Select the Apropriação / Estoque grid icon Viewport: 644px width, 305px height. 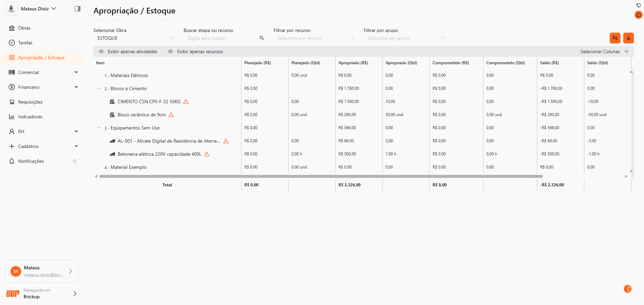click(12, 58)
